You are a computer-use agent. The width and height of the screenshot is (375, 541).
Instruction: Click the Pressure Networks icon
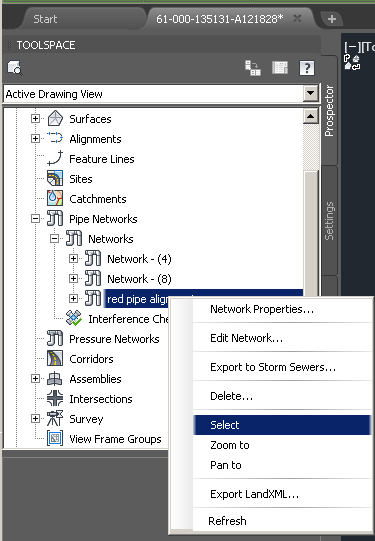click(x=55, y=338)
